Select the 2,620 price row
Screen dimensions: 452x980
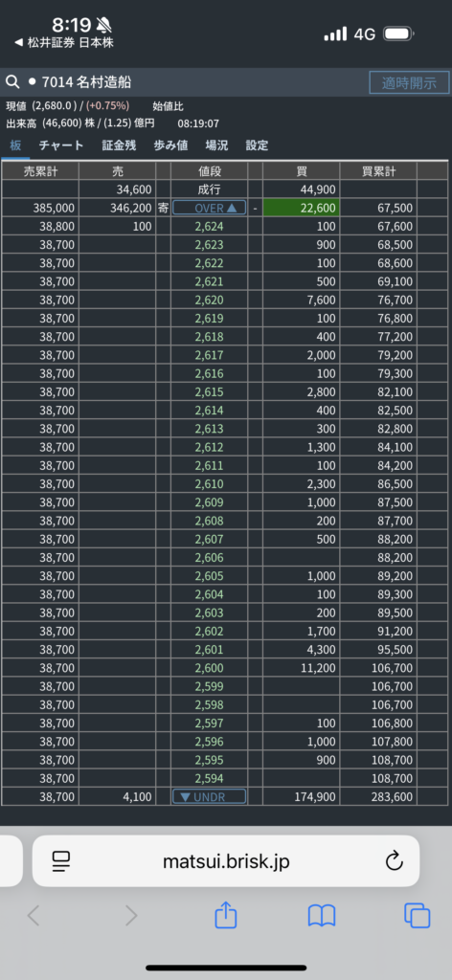click(209, 300)
